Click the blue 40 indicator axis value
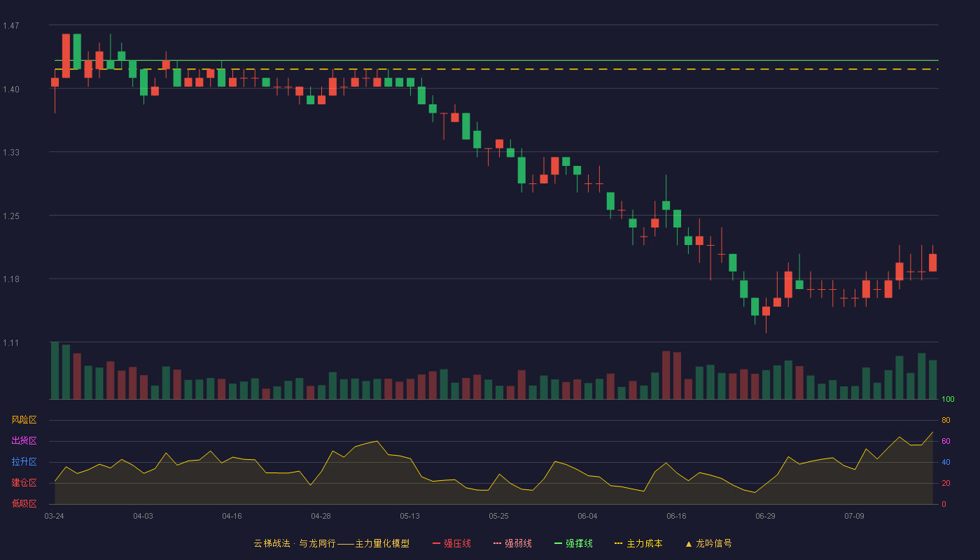 pos(946,462)
